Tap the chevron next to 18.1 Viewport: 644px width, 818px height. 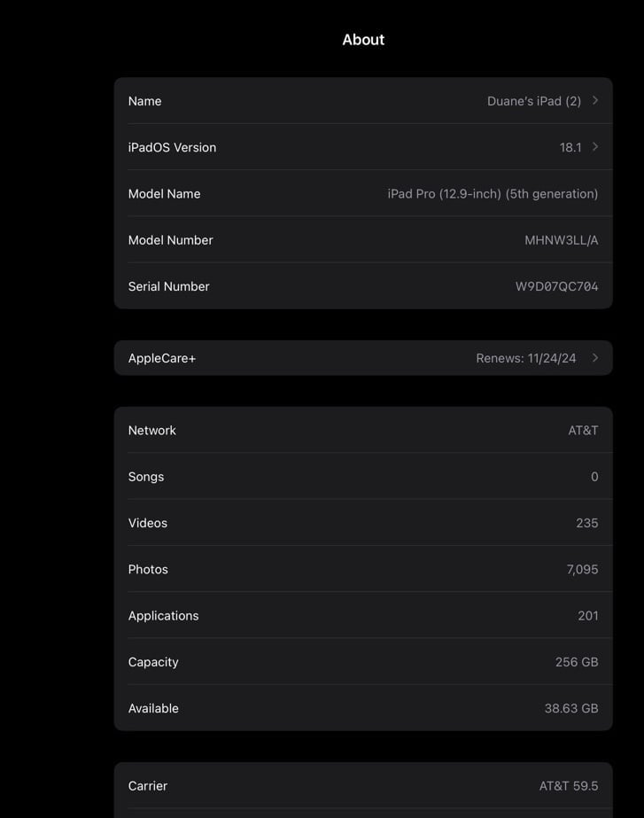[x=596, y=147]
